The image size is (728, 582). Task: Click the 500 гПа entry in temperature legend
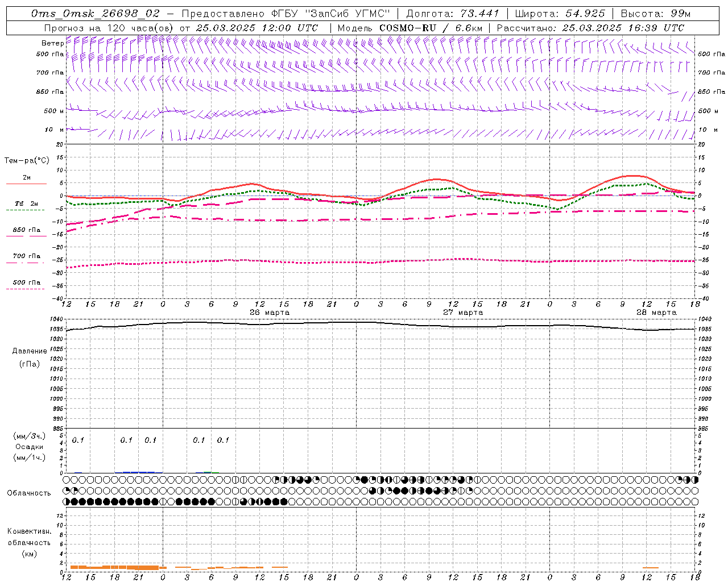click(x=26, y=282)
